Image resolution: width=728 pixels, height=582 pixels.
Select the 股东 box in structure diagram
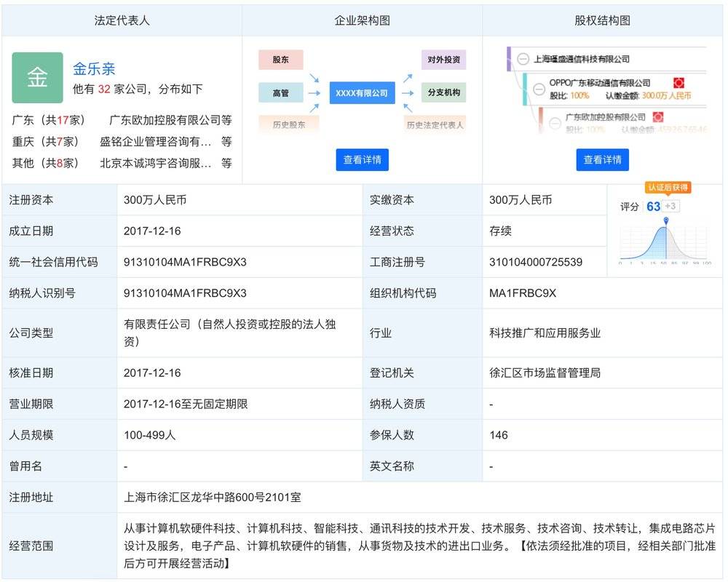(280, 60)
